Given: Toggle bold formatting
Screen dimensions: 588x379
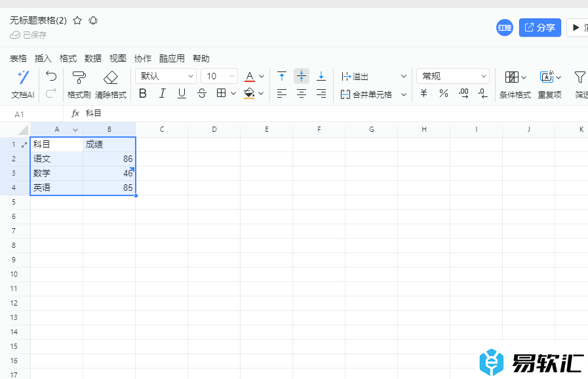Looking at the screenshot, I should [x=142, y=93].
